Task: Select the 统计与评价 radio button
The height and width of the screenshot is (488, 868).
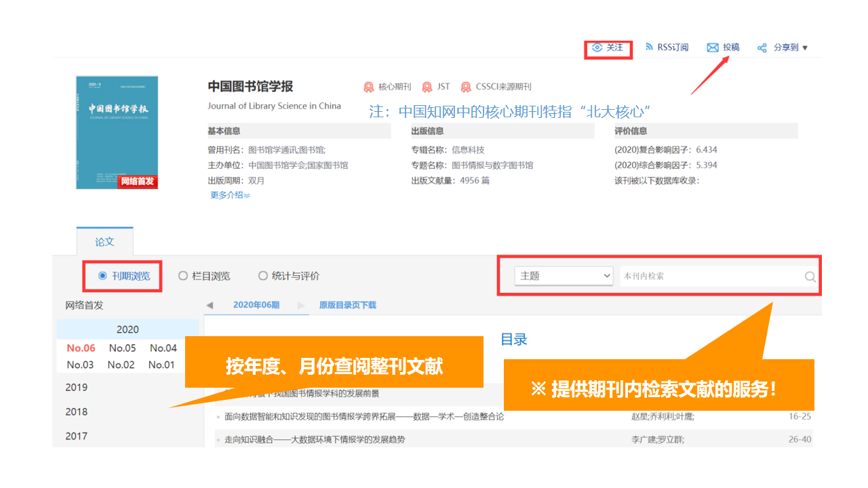Action: (x=263, y=276)
